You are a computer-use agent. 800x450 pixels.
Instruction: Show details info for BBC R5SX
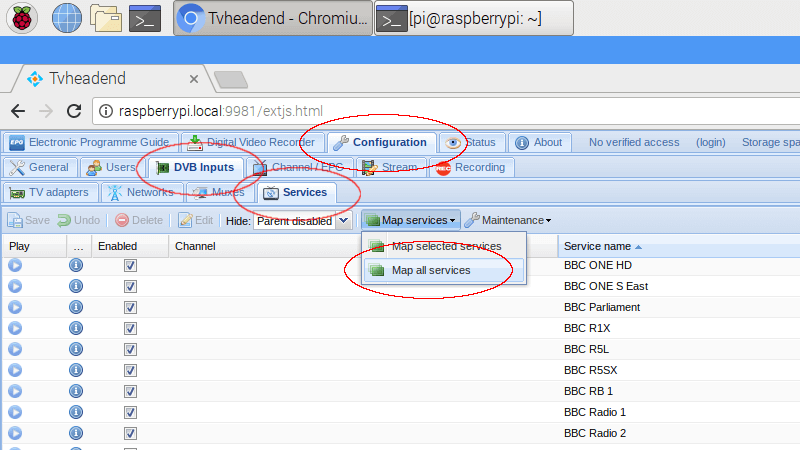pos(76,370)
